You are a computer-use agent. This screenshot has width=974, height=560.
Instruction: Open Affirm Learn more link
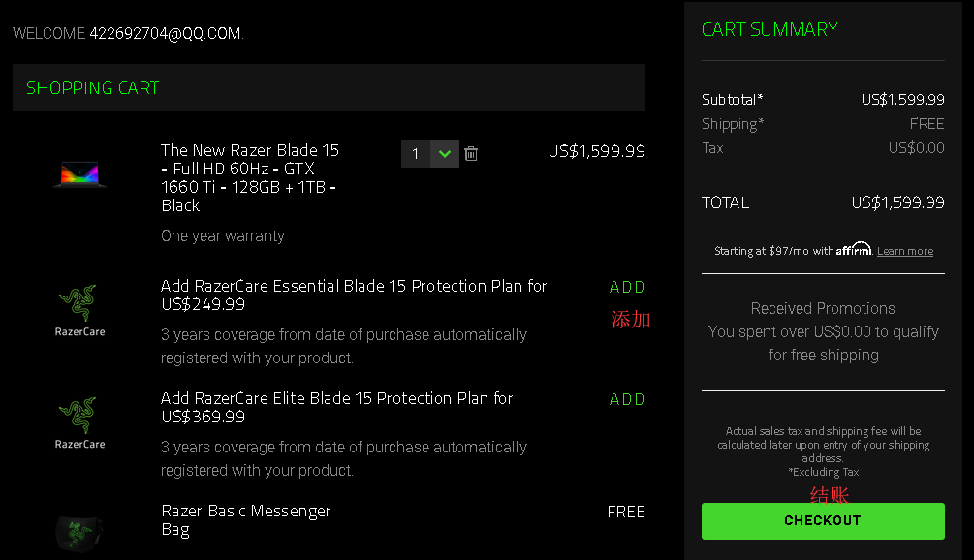click(x=904, y=251)
